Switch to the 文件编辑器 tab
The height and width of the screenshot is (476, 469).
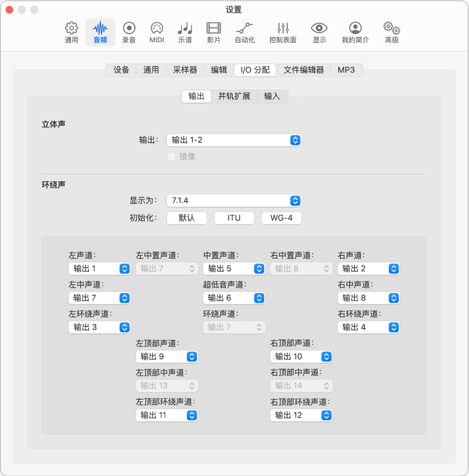click(304, 70)
